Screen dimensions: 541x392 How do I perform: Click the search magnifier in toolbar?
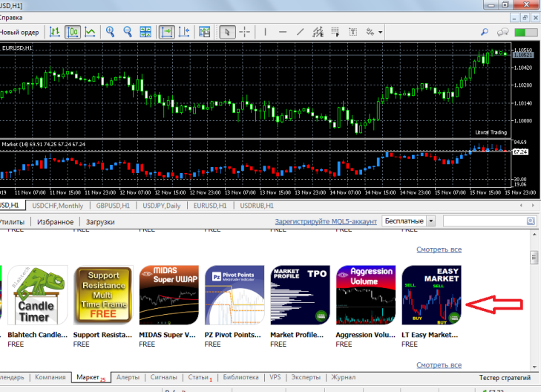[485, 32]
